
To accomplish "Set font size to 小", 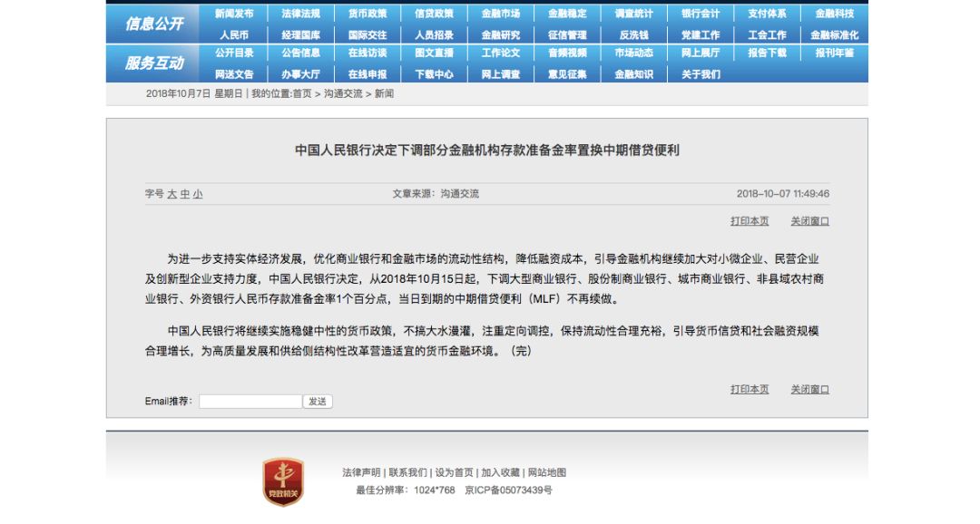I will 198,194.
